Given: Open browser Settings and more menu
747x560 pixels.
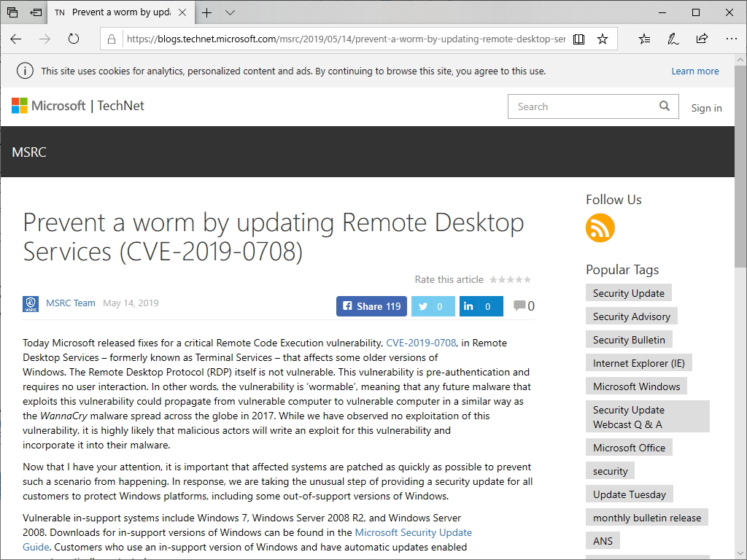Looking at the screenshot, I should [729, 39].
